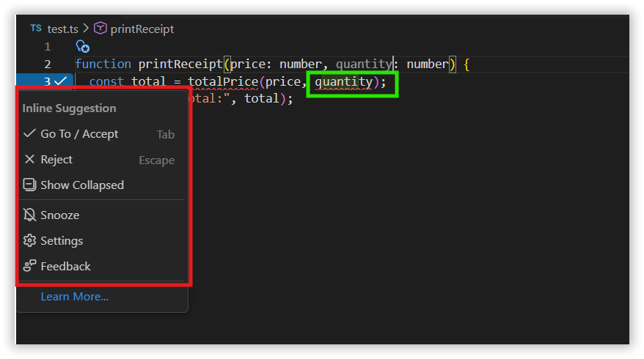This screenshot has height=359, width=644.
Task: Click the Reject X icon
Action: coord(29,159)
